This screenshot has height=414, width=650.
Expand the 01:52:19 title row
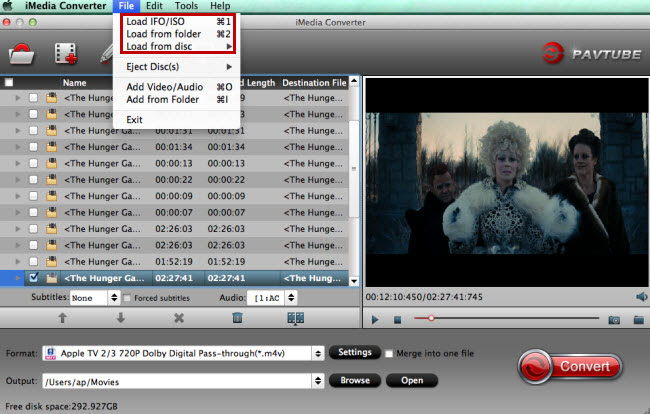(x=17, y=261)
